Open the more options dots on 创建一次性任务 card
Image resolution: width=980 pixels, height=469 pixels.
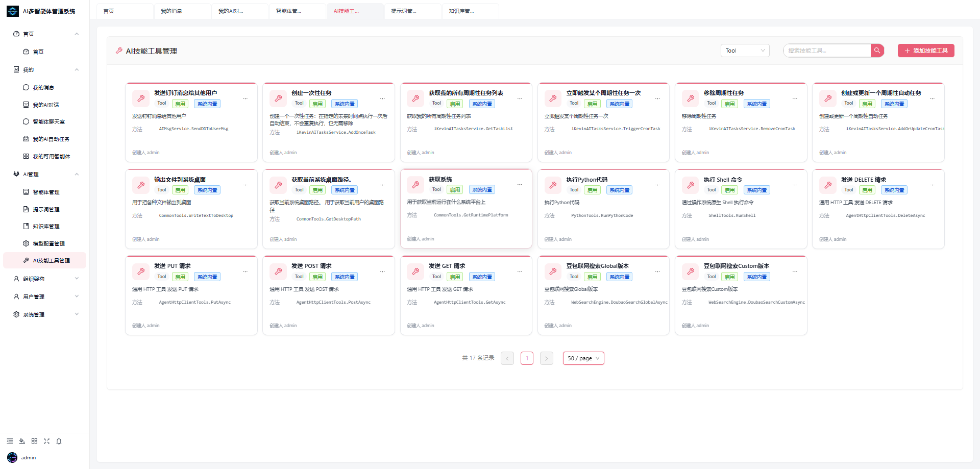click(x=382, y=99)
